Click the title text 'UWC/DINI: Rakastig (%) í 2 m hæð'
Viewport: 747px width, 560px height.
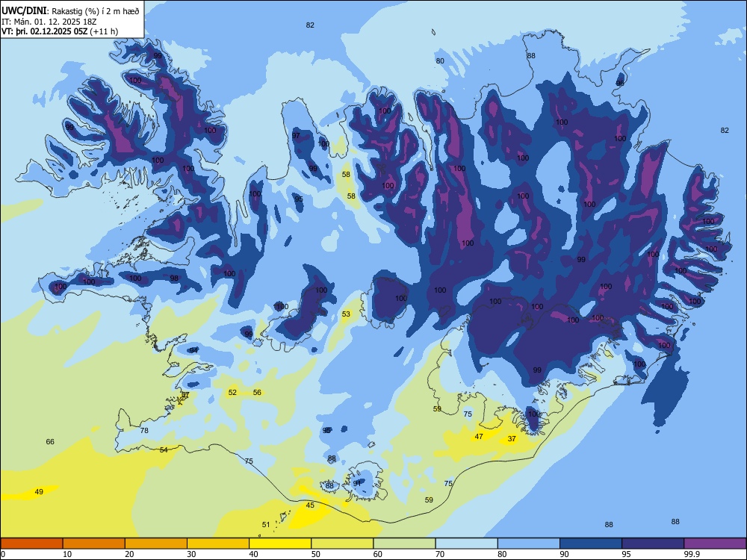coord(70,11)
